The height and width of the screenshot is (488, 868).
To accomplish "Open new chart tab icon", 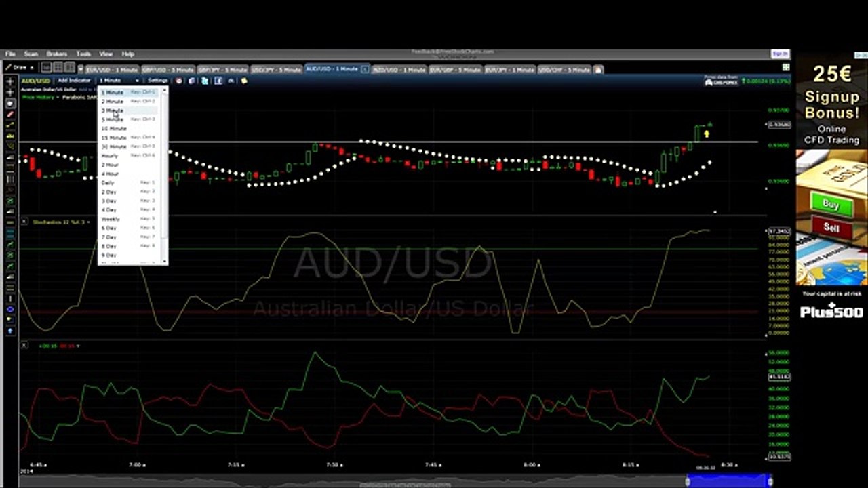I will 598,69.
